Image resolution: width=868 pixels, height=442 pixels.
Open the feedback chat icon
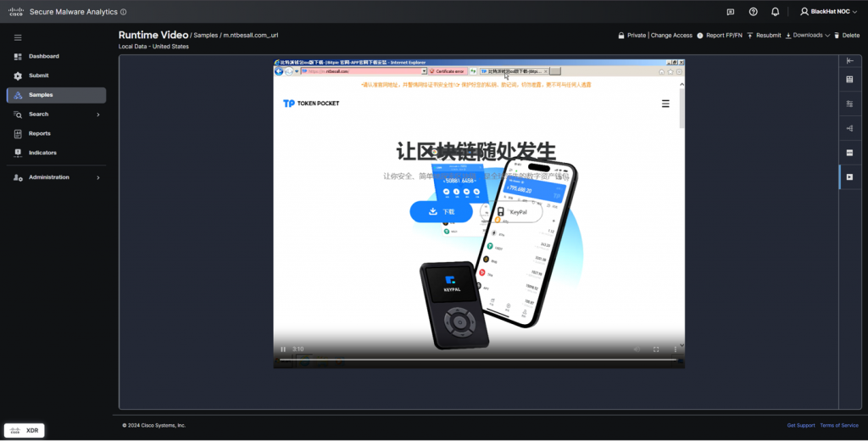731,12
